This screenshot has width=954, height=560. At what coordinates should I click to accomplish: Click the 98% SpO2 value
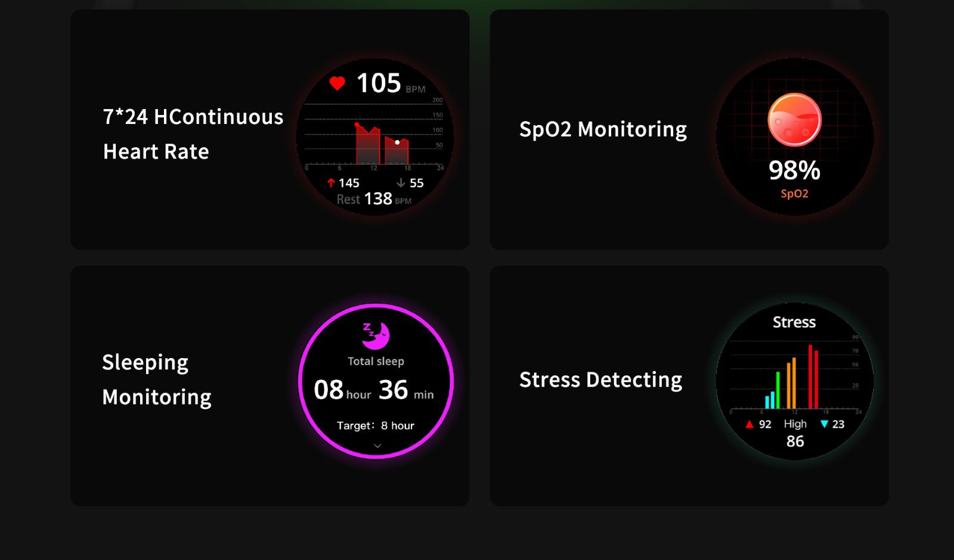point(794,171)
